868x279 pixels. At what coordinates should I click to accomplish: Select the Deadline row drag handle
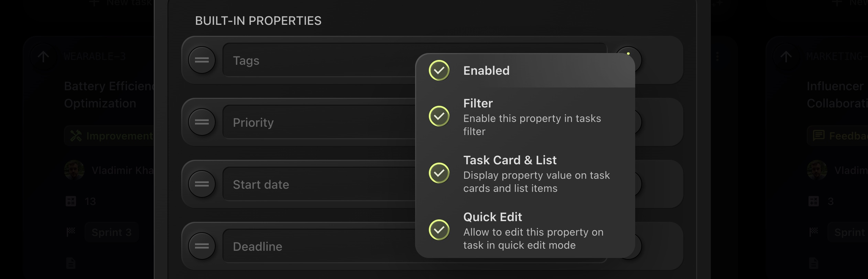click(x=202, y=246)
